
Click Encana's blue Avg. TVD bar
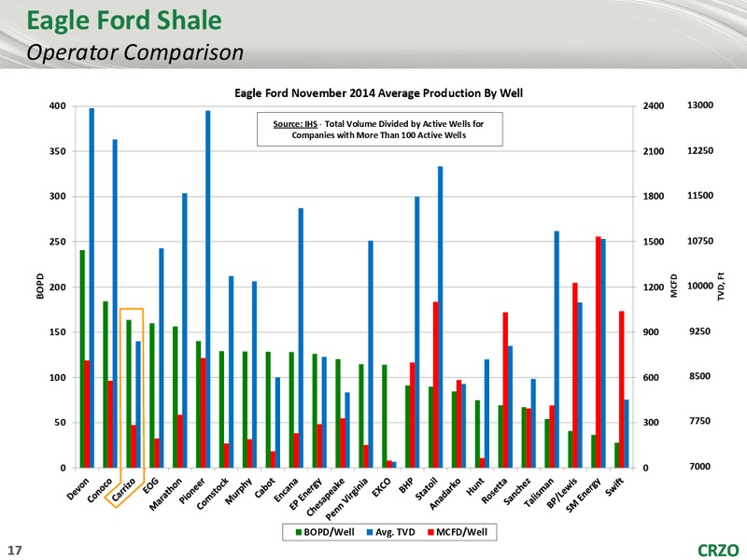pos(301,338)
